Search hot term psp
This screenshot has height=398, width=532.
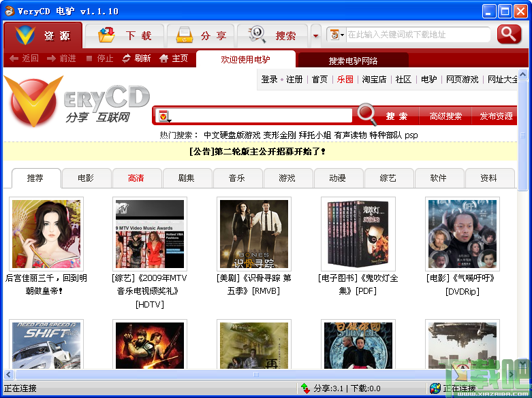[411, 135]
